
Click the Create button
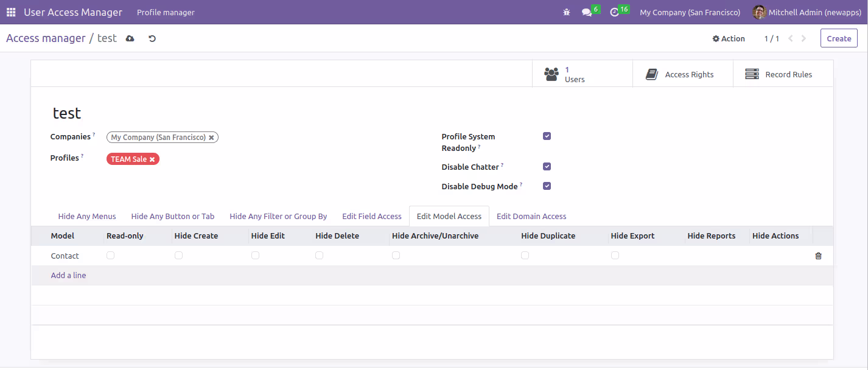tap(839, 38)
